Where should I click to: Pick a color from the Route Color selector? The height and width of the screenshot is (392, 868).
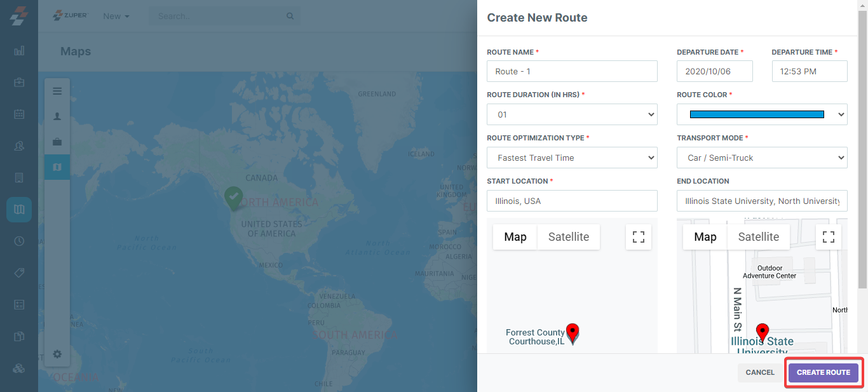(762, 114)
